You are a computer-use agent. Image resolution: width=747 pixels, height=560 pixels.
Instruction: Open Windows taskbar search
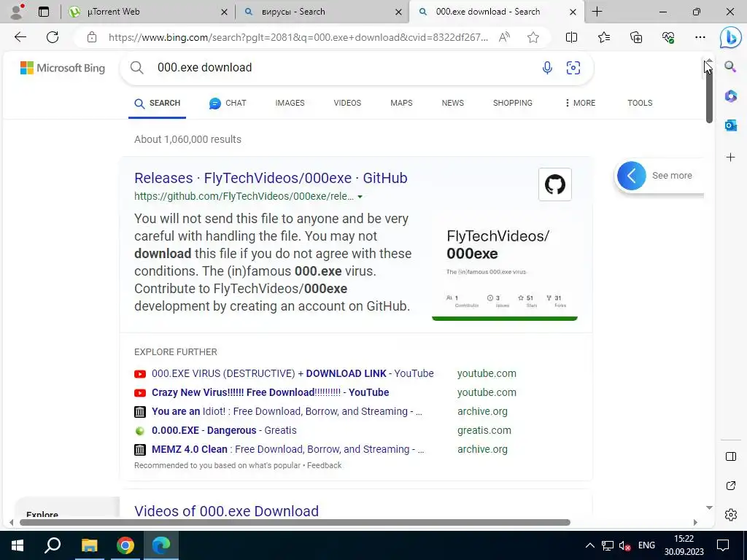point(53,545)
